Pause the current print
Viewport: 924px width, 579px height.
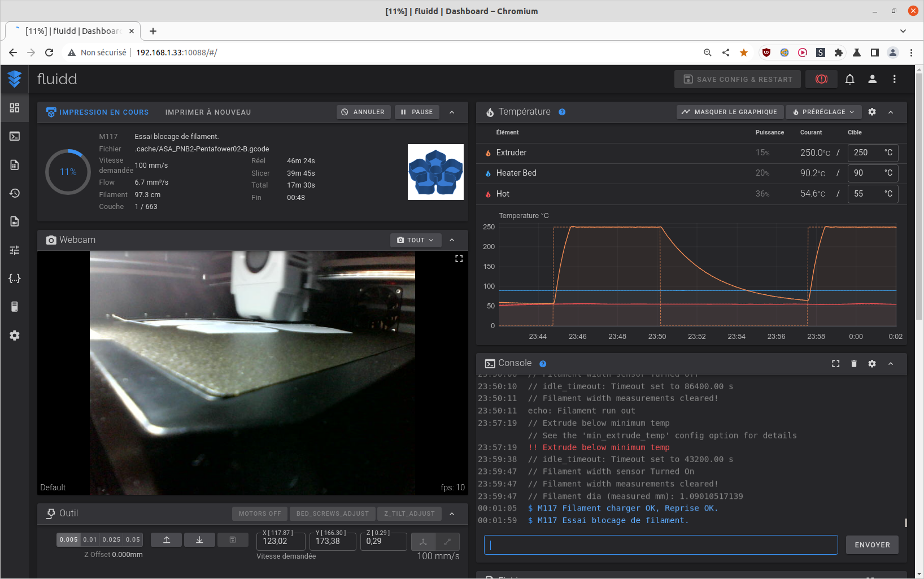pyautogui.click(x=417, y=112)
